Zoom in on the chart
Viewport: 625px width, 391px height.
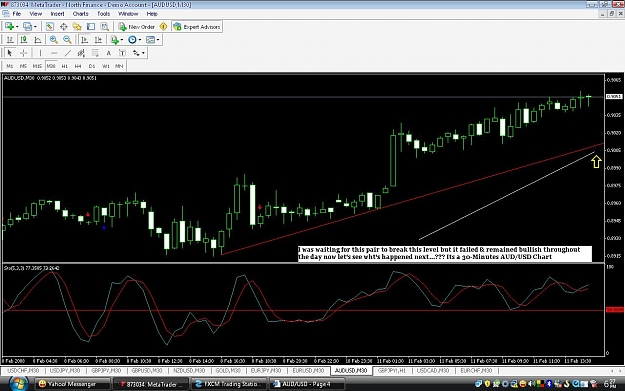click(53, 40)
